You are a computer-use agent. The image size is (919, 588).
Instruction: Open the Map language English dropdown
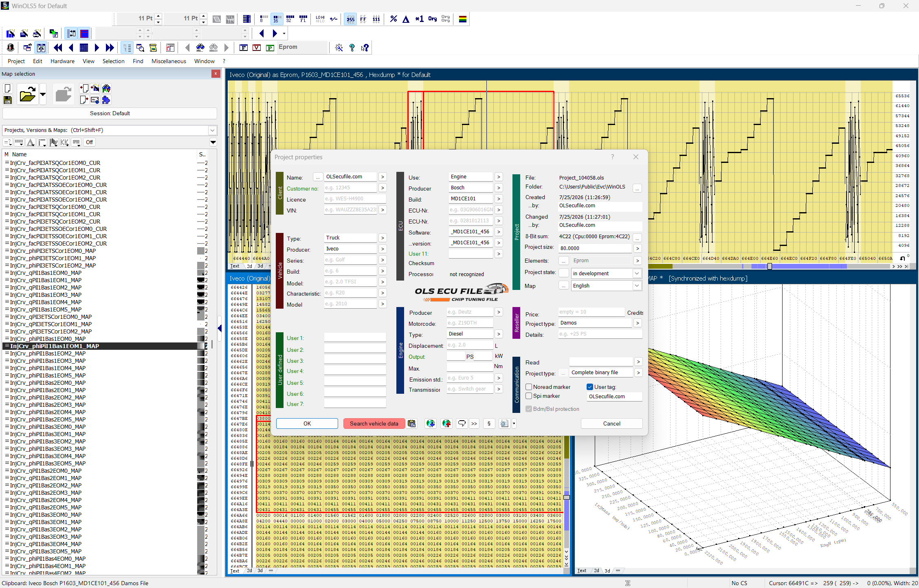[x=637, y=285]
